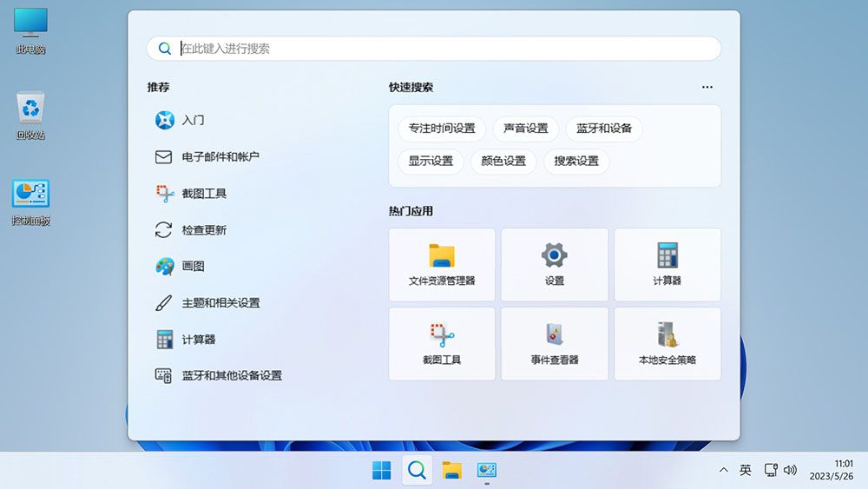Select the 显示设置 quick search chip
This screenshot has height=489, width=868.
(x=431, y=162)
